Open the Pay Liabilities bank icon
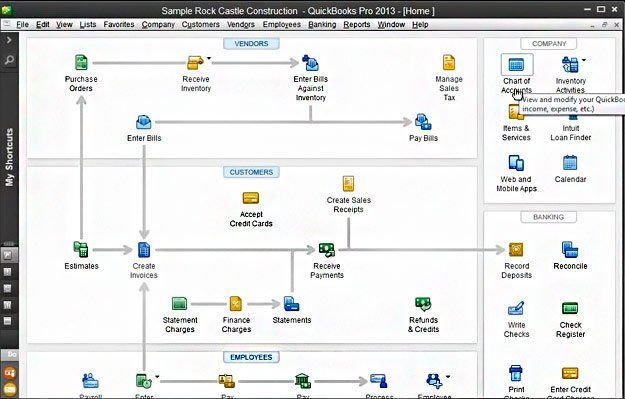The width and height of the screenshot is (625, 399). click(303, 381)
